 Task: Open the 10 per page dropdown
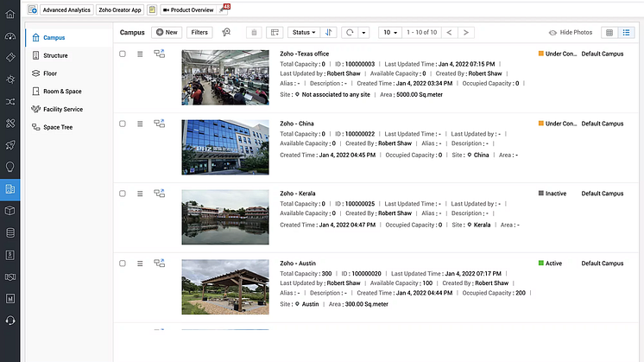(390, 33)
